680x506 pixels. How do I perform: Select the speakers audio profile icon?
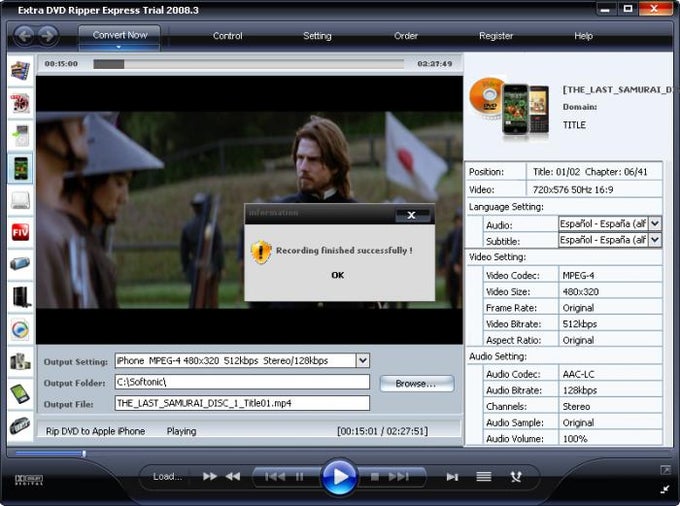(x=20, y=361)
